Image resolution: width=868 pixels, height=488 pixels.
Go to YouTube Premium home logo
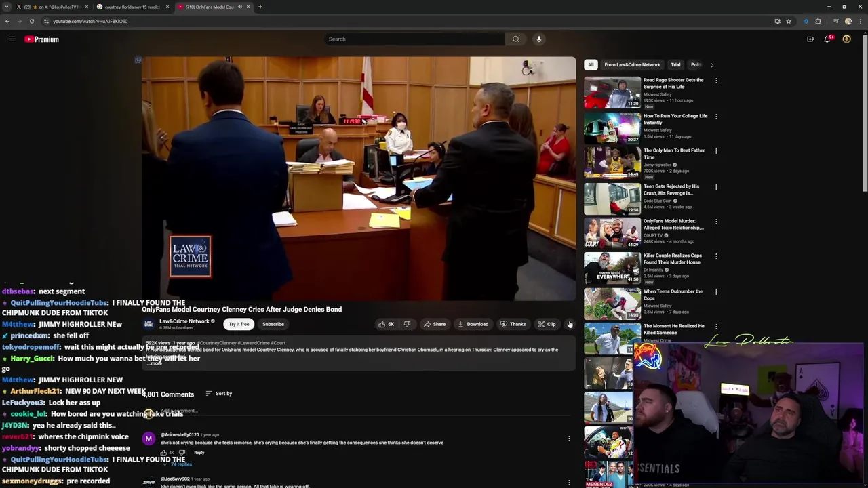point(42,39)
